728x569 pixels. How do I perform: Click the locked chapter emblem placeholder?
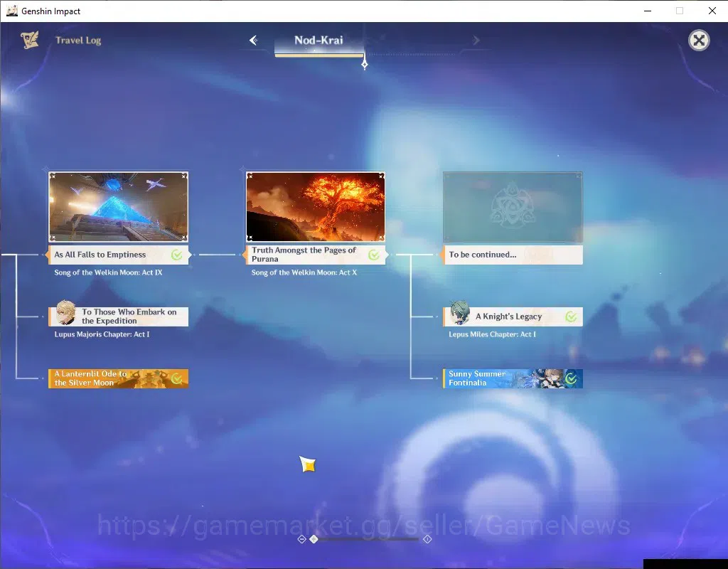pos(513,207)
